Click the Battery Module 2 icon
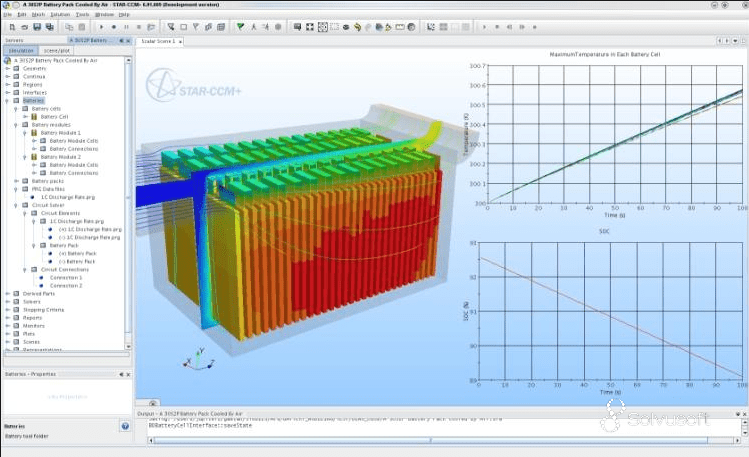The image size is (749, 457). [34, 157]
